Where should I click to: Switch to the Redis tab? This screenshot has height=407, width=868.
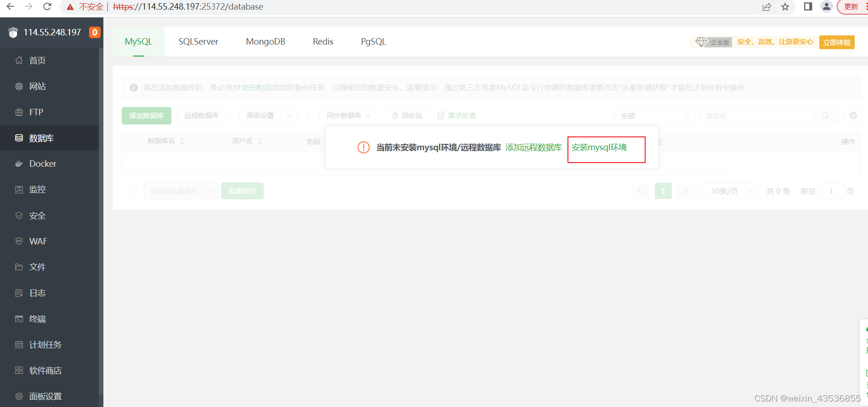tap(323, 41)
